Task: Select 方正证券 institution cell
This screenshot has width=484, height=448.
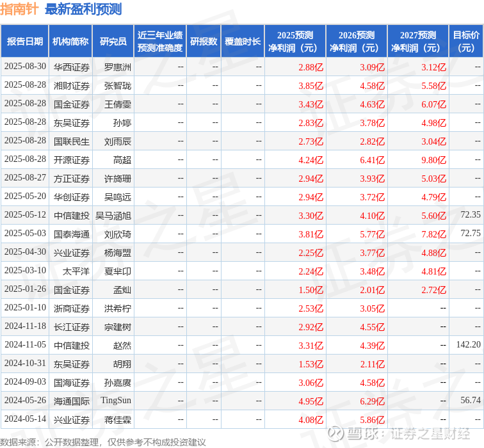Action: [72, 179]
